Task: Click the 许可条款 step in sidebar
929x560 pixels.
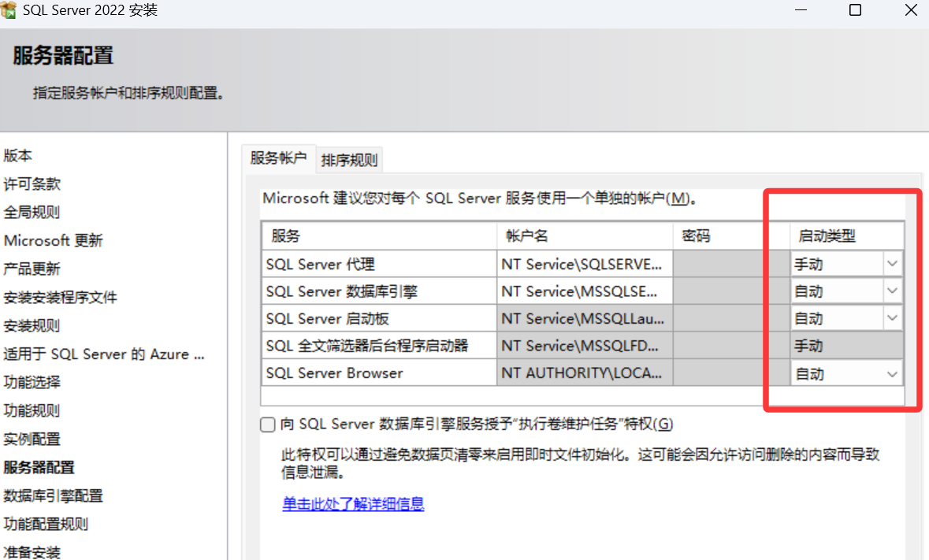Action: tap(32, 184)
